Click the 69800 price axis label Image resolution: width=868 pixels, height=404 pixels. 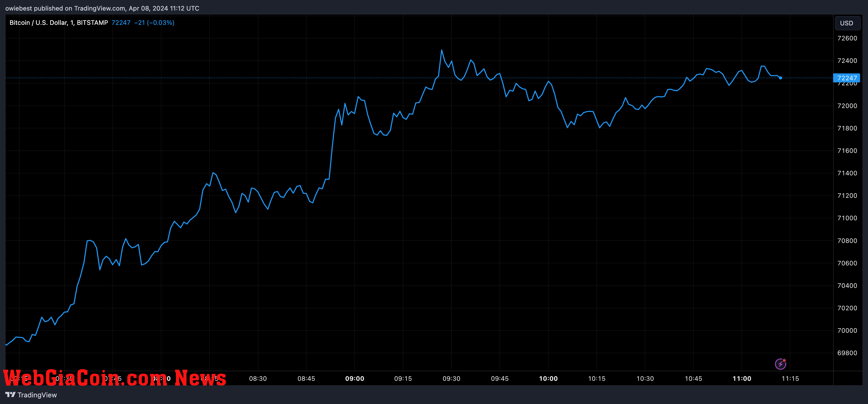847,353
